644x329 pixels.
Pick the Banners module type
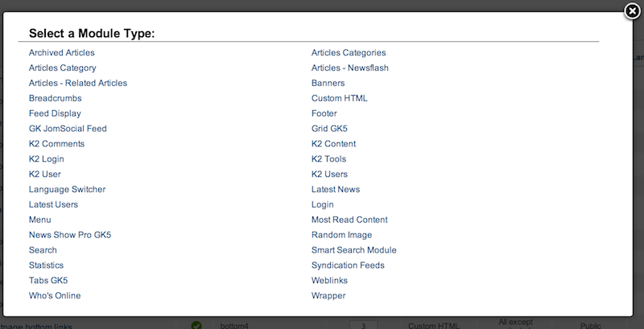click(328, 83)
